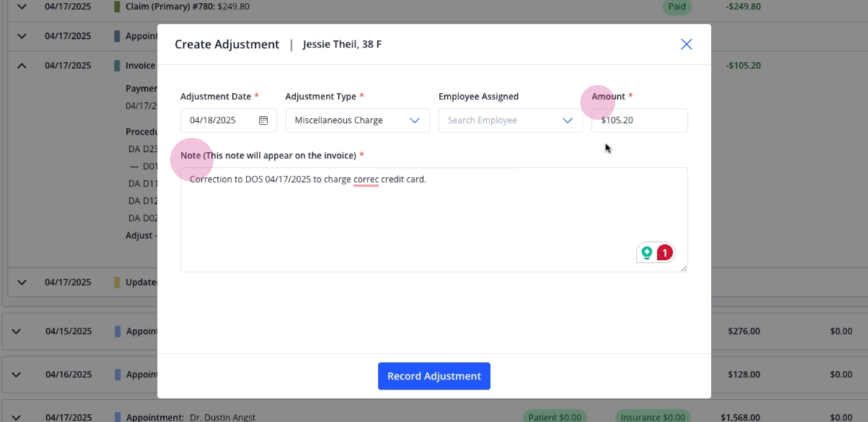Screen dimensions: 868x422
Task: Open the Adjustment Date calendar picker icon
Action: (263, 120)
